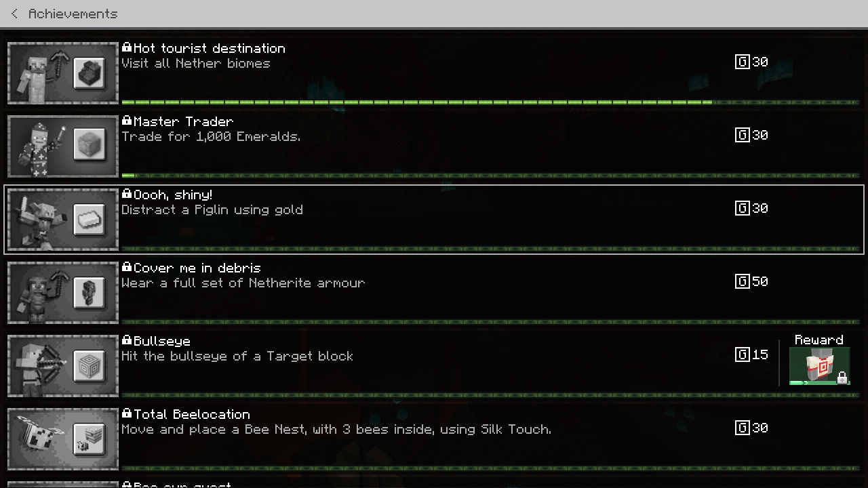
Task: Click the progress bar under Oooh, shiny!
Action: click(x=491, y=249)
